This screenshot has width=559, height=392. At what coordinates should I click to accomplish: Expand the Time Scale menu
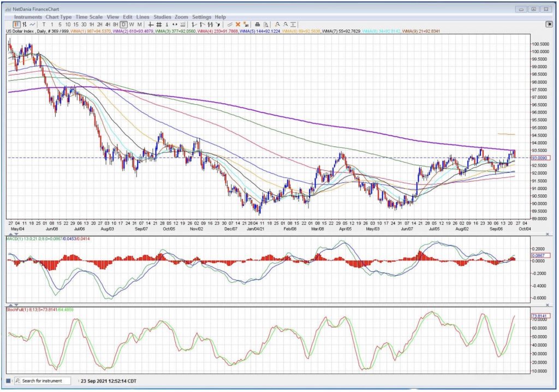point(90,17)
